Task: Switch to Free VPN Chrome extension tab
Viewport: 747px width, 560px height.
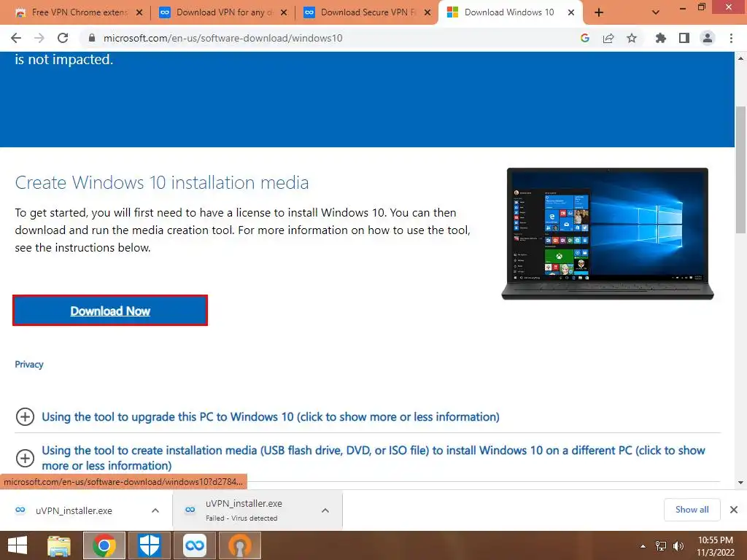Action: [x=80, y=12]
